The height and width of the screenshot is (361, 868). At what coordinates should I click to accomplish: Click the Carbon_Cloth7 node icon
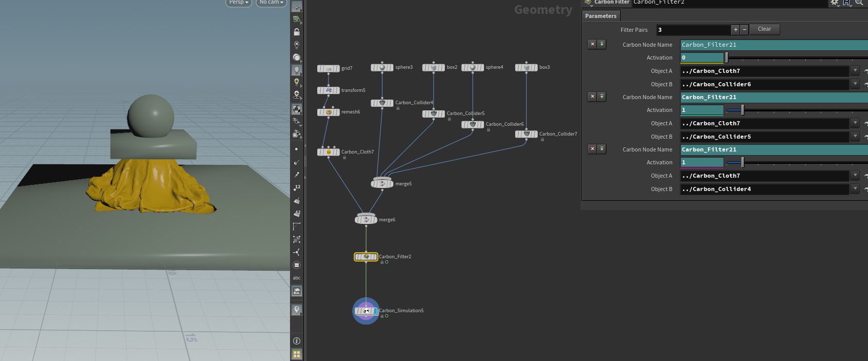coord(329,152)
